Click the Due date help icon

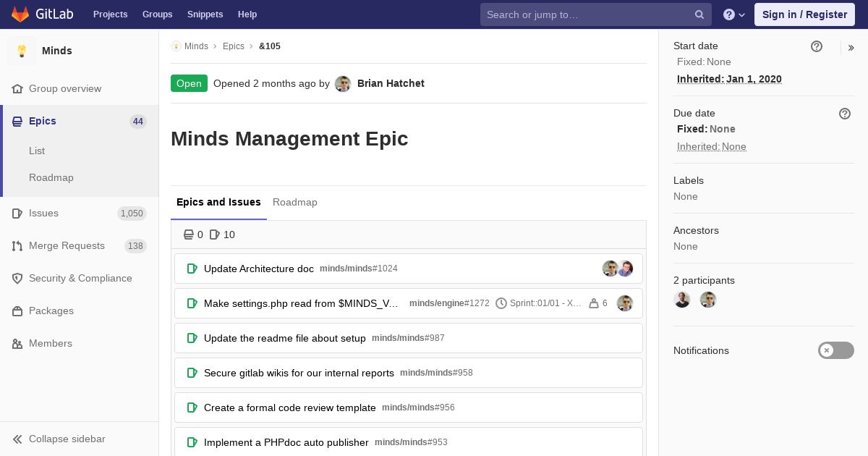(x=845, y=114)
